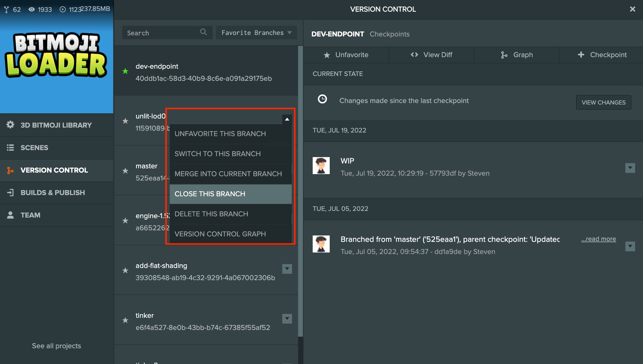Click the View Diff code icon
Viewport: 643px width, 364px height.
[x=414, y=55]
